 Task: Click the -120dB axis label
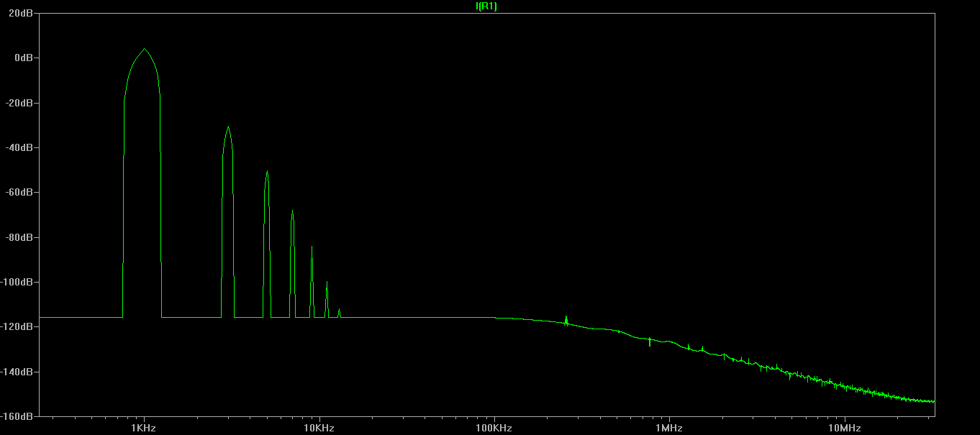[x=19, y=326]
